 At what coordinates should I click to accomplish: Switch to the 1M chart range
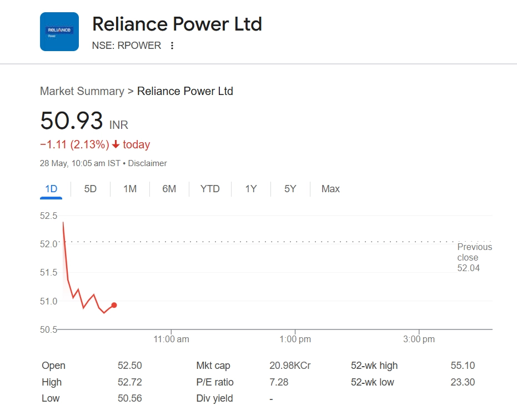pyautogui.click(x=130, y=189)
